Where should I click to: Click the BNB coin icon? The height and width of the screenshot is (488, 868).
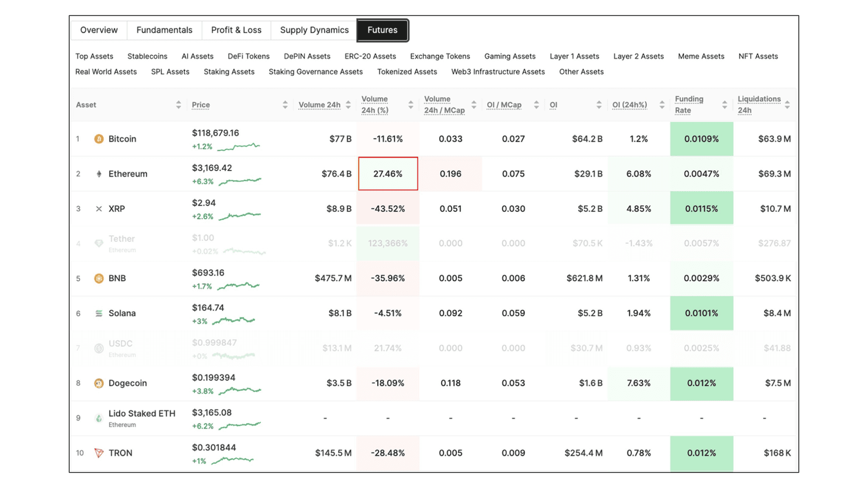(x=99, y=279)
